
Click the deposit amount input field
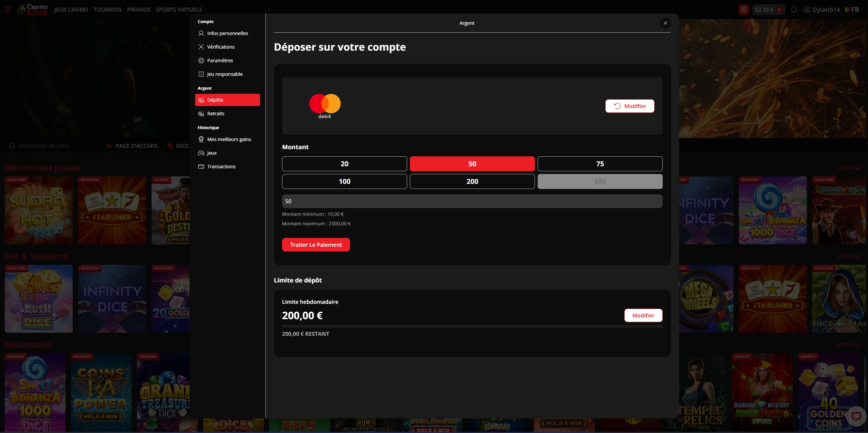472,201
